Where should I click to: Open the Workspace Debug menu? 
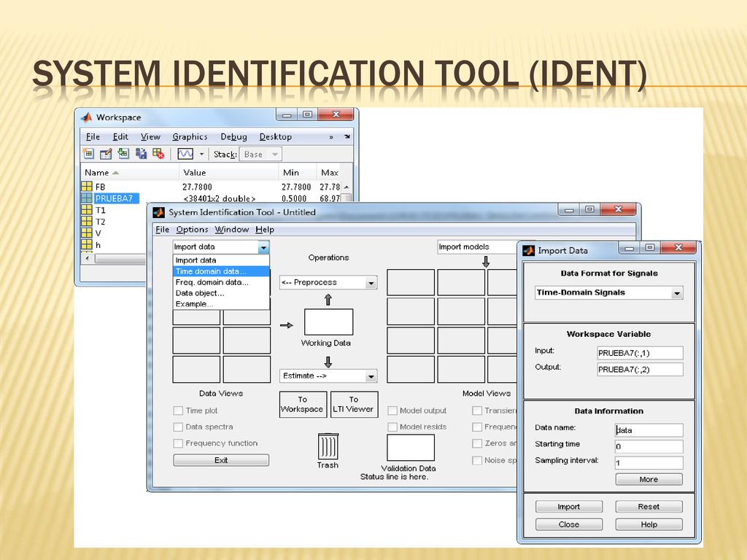click(233, 136)
